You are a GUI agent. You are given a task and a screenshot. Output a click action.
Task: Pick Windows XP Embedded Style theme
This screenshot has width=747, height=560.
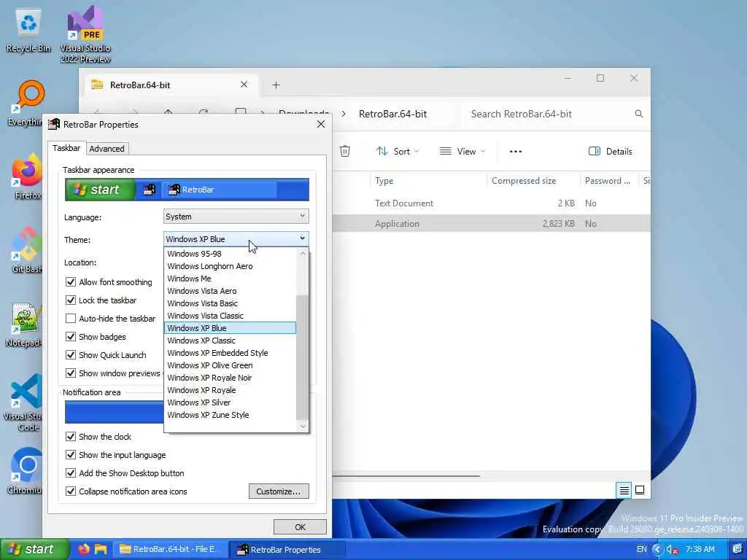[x=230, y=353]
